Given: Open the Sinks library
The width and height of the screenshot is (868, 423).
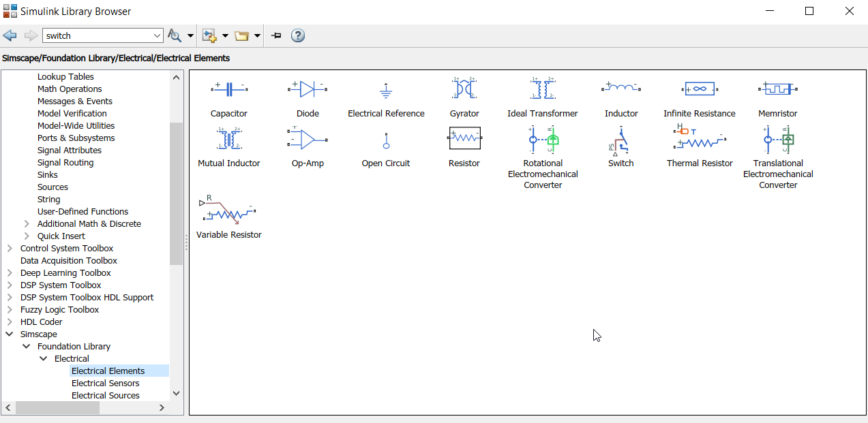Looking at the screenshot, I should click(48, 174).
